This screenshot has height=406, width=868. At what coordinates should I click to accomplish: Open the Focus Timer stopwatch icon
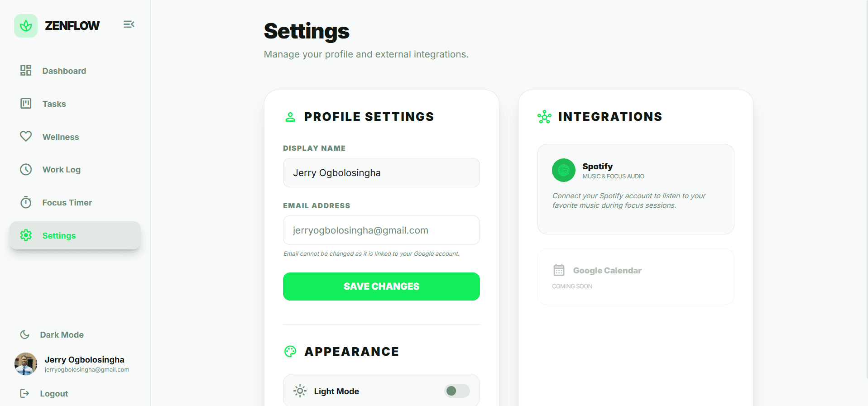pyautogui.click(x=26, y=202)
